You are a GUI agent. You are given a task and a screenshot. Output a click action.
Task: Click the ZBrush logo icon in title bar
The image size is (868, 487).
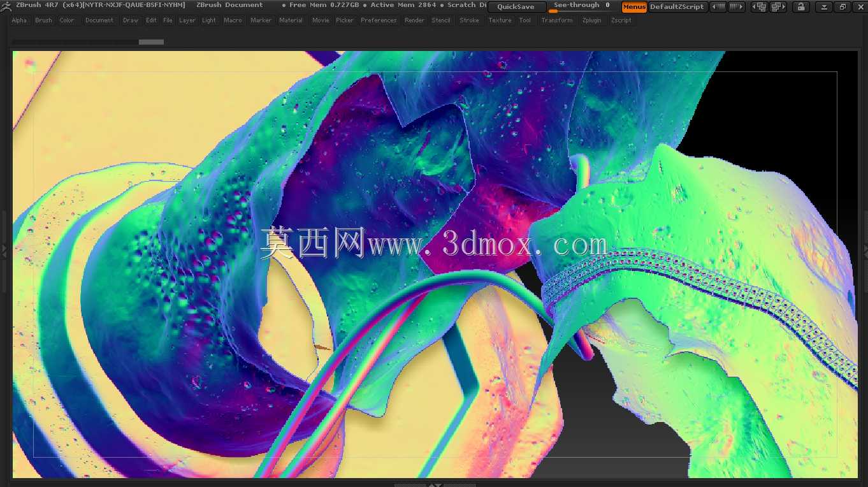click(6, 5)
